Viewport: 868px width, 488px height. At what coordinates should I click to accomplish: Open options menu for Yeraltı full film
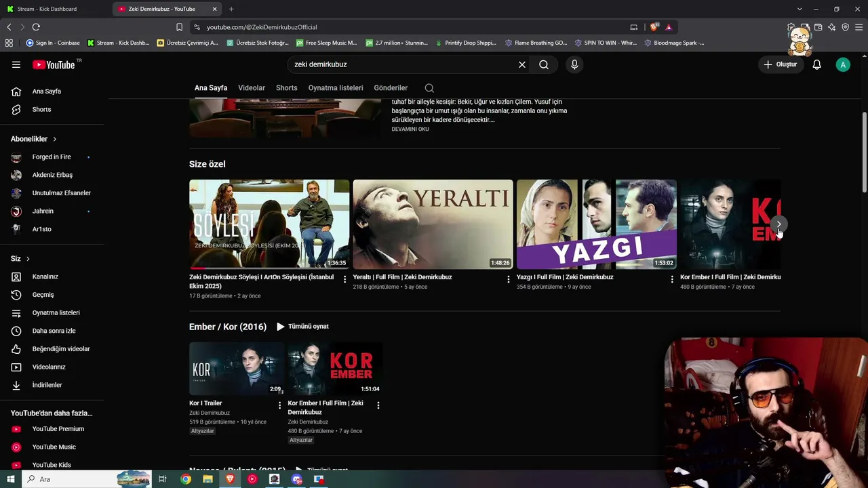[x=509, y=279]
